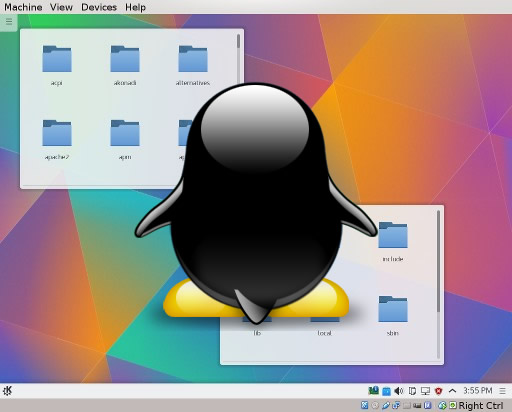Click the VirtualBox mouse integration indicator

point(442,405)
